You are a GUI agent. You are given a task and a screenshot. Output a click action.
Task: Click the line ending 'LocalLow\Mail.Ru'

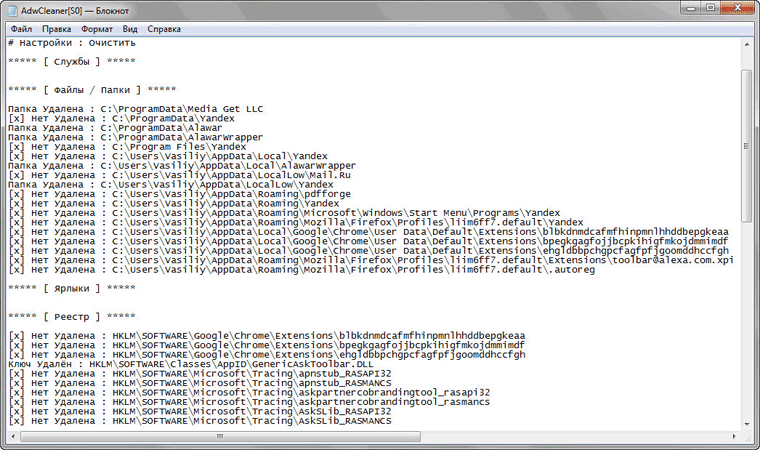pyautogui.click(x=179, y=175)
